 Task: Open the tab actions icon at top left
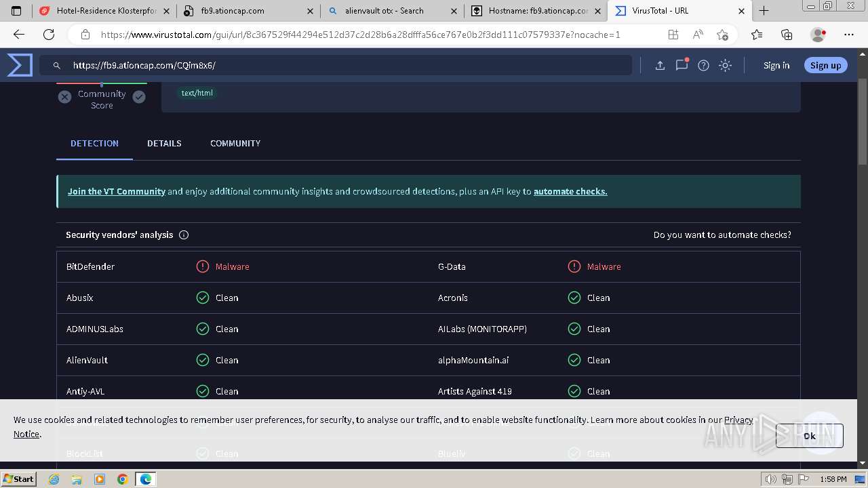click(16, 11)
